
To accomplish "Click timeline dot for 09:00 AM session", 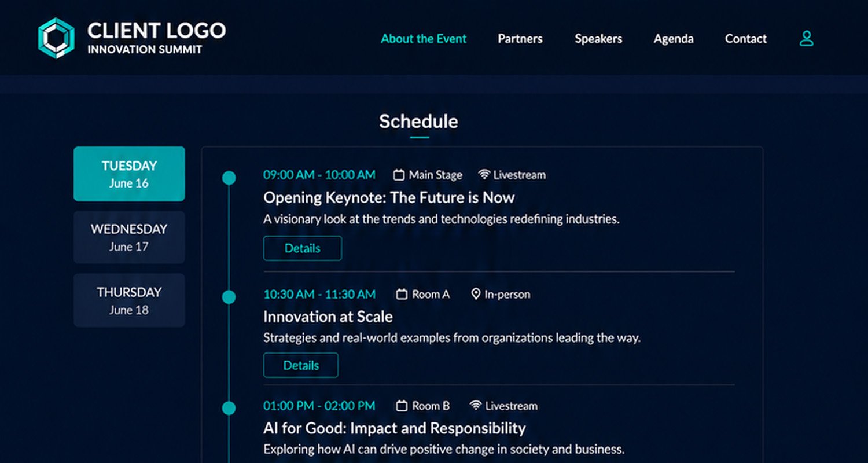I will pos(229,178).
